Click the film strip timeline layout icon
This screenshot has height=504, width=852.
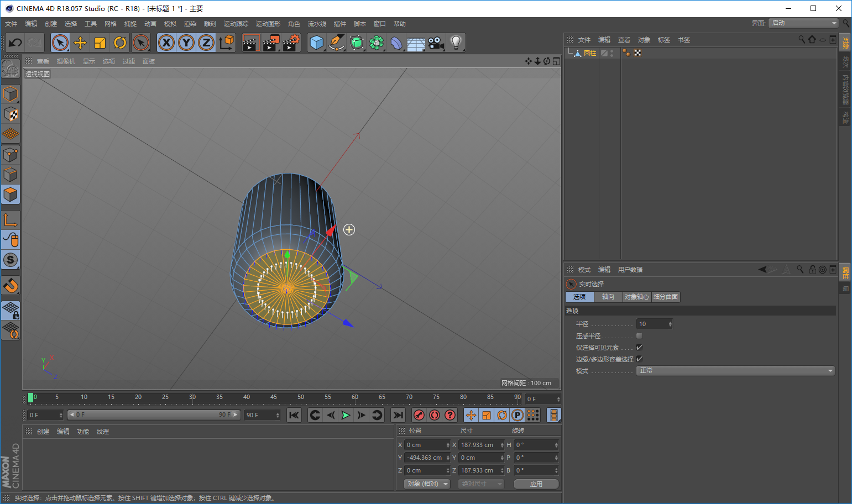point(553,415)
